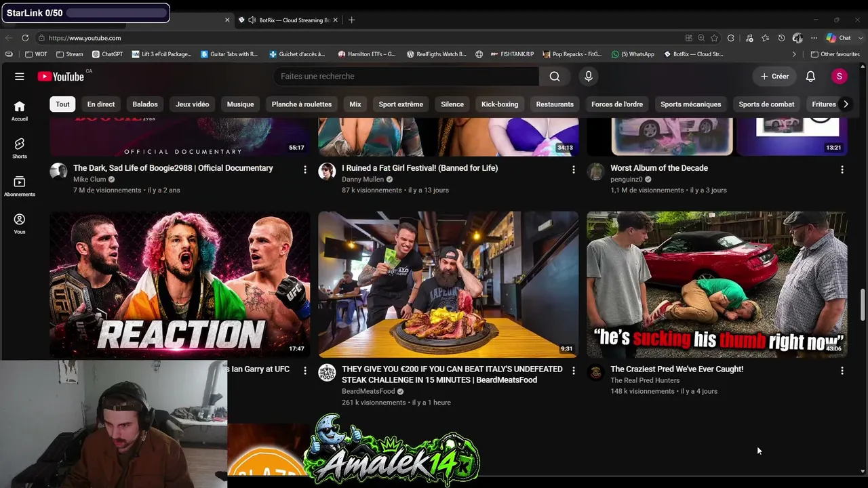This screenshot has height=488, width=868.
Task: Toggle the favourite star for this page
Action: coord(714,38)
